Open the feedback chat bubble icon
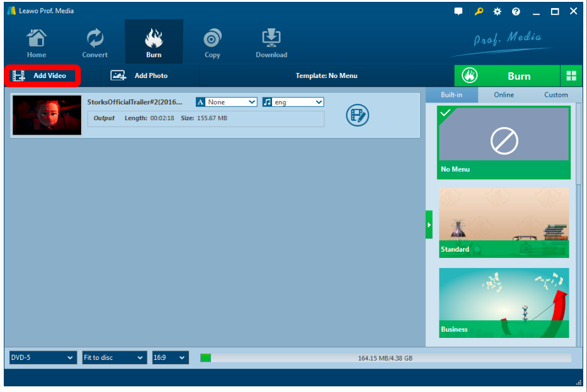Screen dimensions: 587x392 click(459, 11)
